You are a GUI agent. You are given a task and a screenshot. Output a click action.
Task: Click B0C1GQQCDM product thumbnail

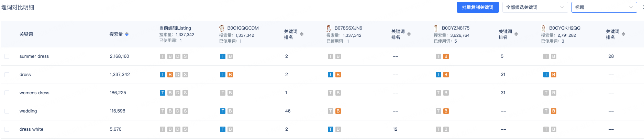coord(222,28)
